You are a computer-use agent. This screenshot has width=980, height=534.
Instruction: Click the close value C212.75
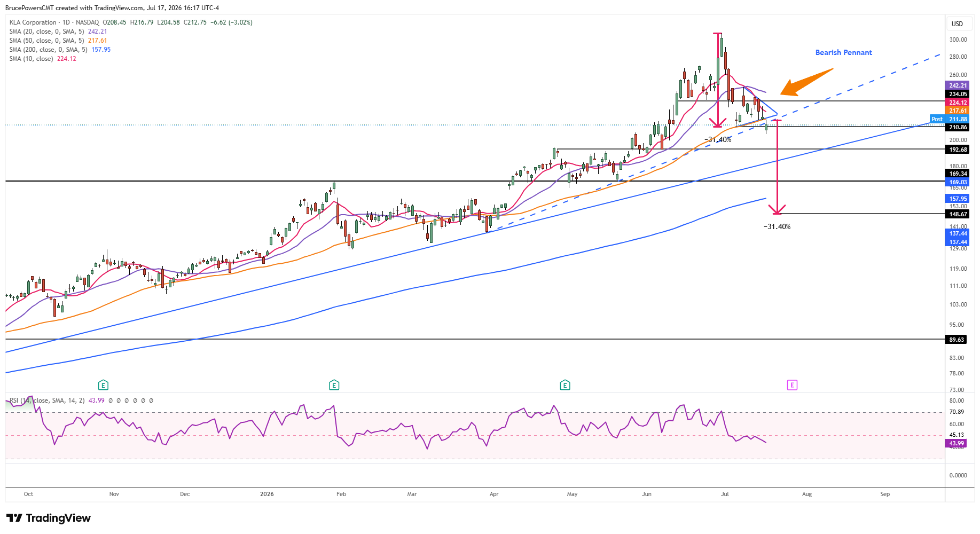pos(195,22)
